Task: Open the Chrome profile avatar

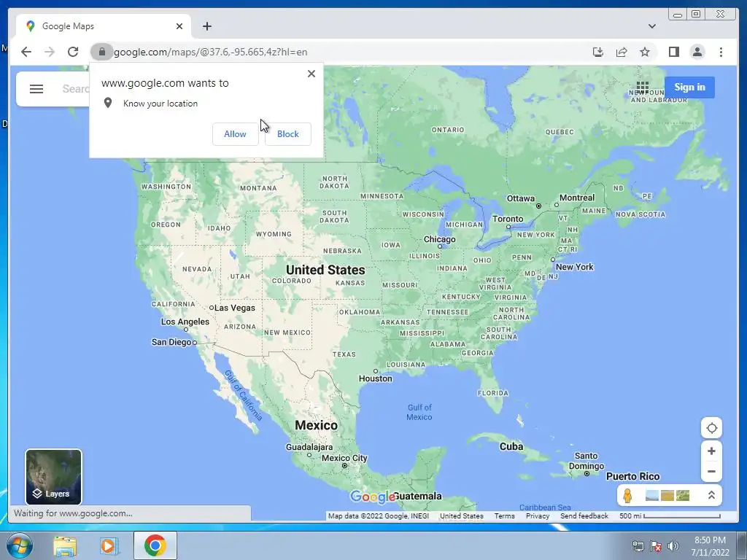Action: [697, 52]
